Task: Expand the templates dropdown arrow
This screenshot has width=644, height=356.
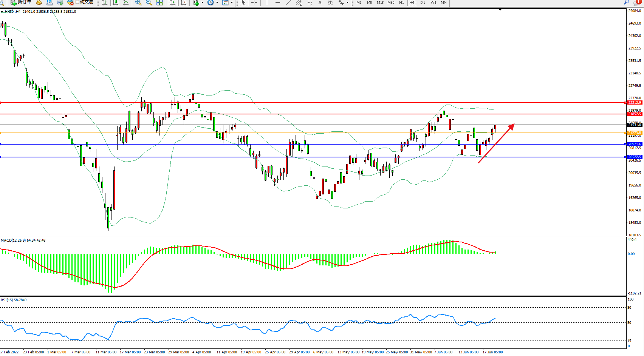Action: pyautogui.click(x=232, y=3)
